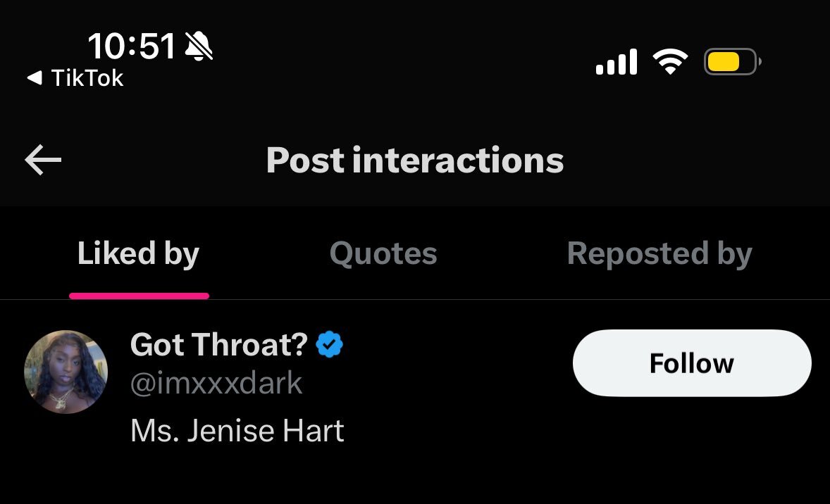830x504 pixels.
Task: Return to TikTok via the status bar link
Action: pos(75,78)
